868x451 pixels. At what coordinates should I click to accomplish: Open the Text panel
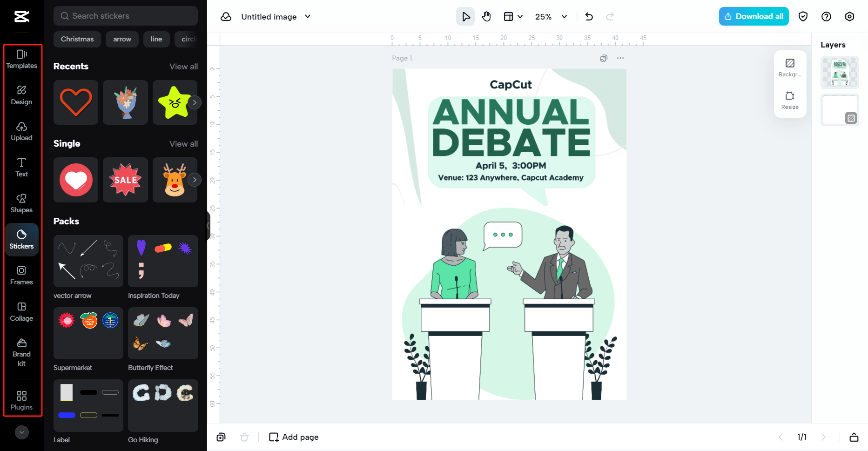coord(21,168)
